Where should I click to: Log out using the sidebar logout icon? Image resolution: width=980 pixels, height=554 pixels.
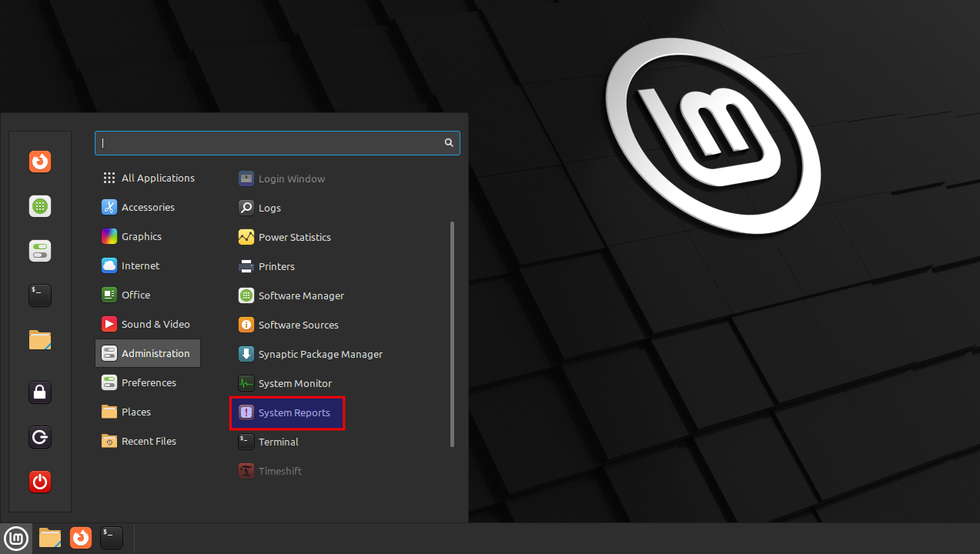pos(40,438)
